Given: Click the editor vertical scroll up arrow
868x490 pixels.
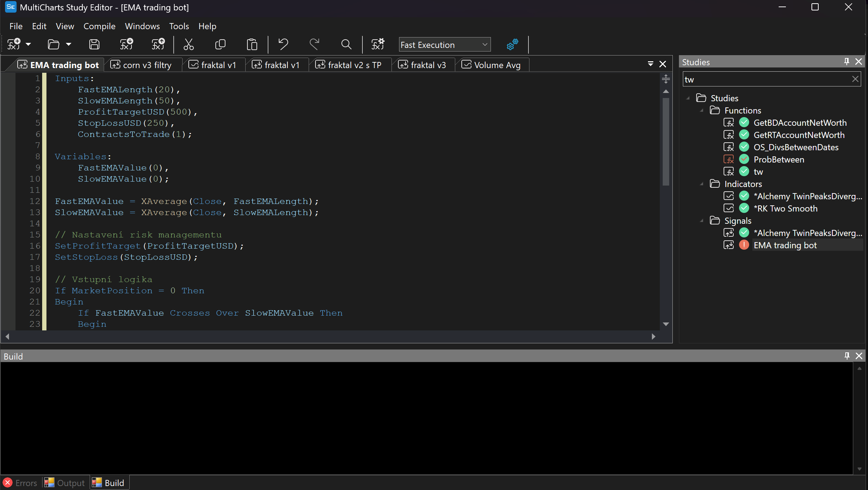Looking at the screenshot, I should tap(666, 92).
